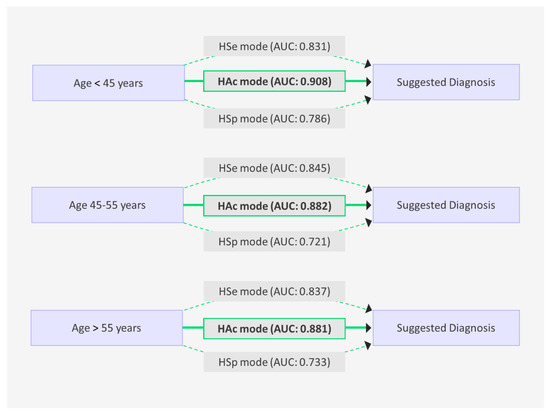Click HSp mode (AUC: 0.721) label
Screen dimensions: 550x413
[274, 241]
